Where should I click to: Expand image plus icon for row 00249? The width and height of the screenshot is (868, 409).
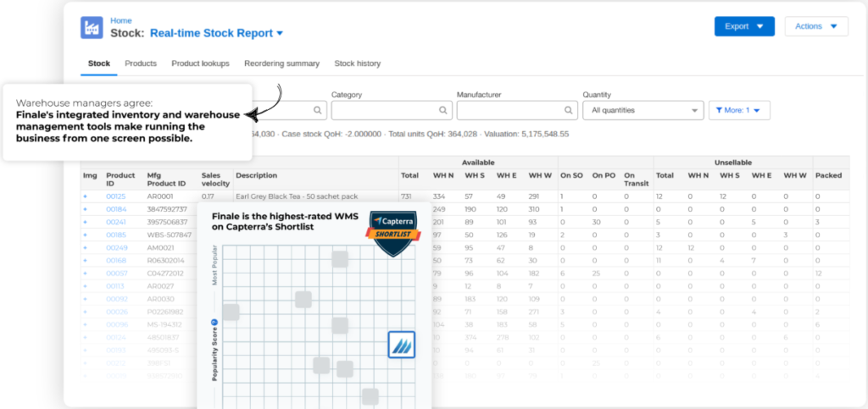(86, 247)
